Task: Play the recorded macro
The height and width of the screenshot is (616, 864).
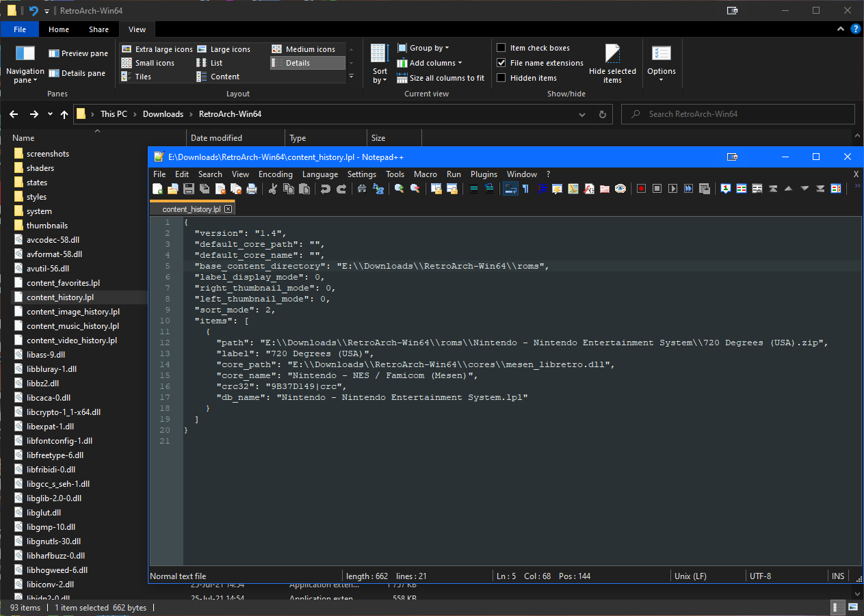Action: [672, 189]
